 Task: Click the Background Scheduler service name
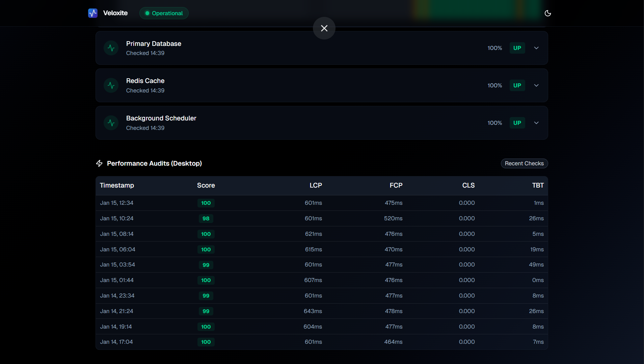pyautogui.click(x=161, y=118)
